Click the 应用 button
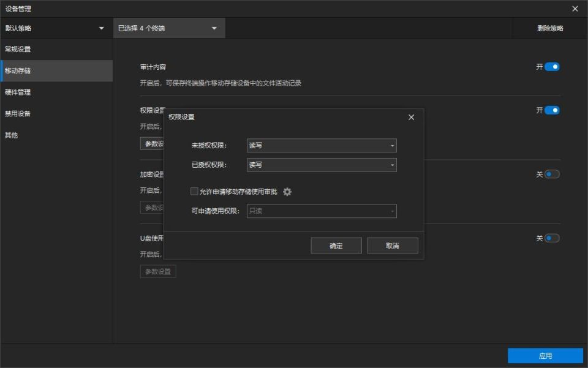 (x=545, y=356)
